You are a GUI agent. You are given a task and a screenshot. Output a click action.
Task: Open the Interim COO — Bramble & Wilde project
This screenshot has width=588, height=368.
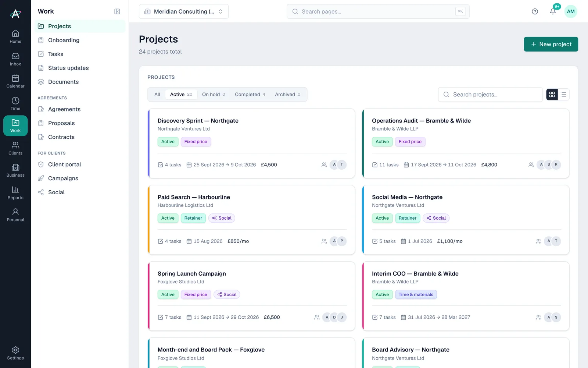tap(466, 296)
